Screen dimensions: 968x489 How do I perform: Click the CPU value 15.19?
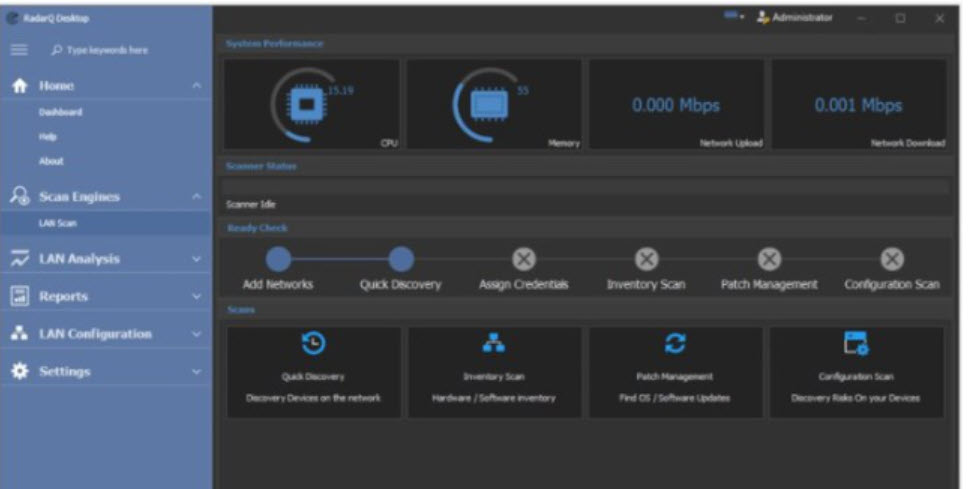pyautogui.click(x=340, y=91)
